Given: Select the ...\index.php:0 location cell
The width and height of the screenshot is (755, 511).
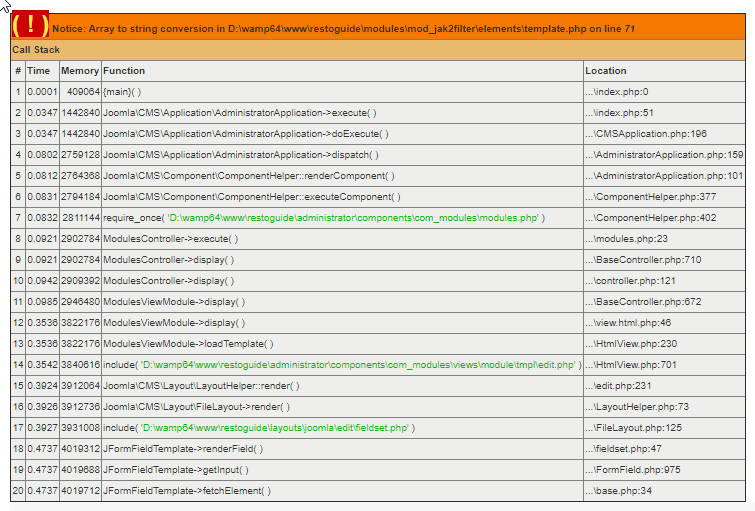Looking at the screenshot, I should coord(664,92).
